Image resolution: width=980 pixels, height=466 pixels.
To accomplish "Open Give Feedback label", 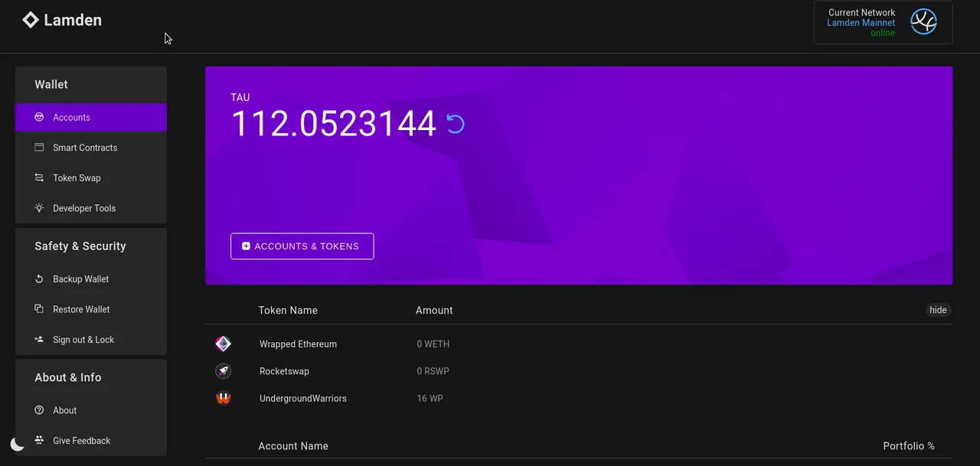I will pos(82,441).
